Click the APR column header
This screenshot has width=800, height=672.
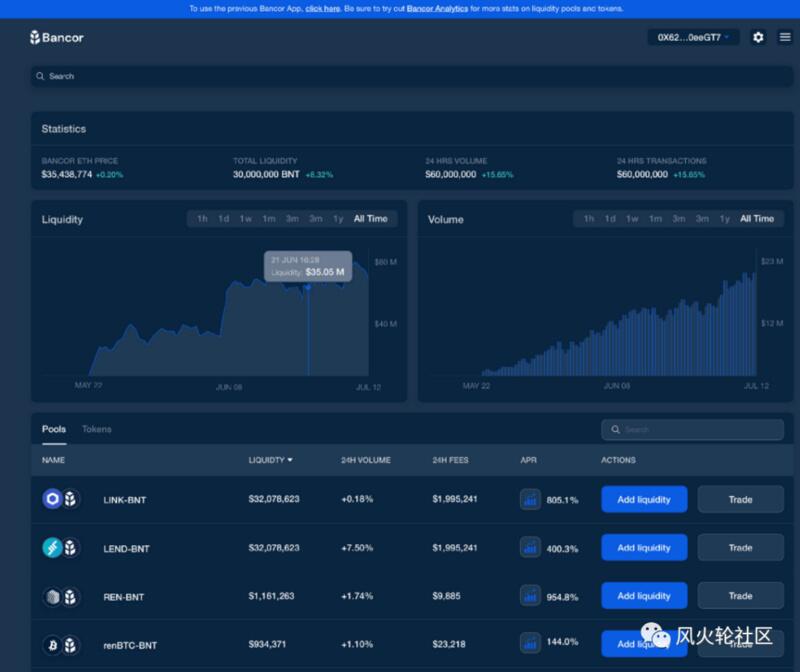click(528, 460)
